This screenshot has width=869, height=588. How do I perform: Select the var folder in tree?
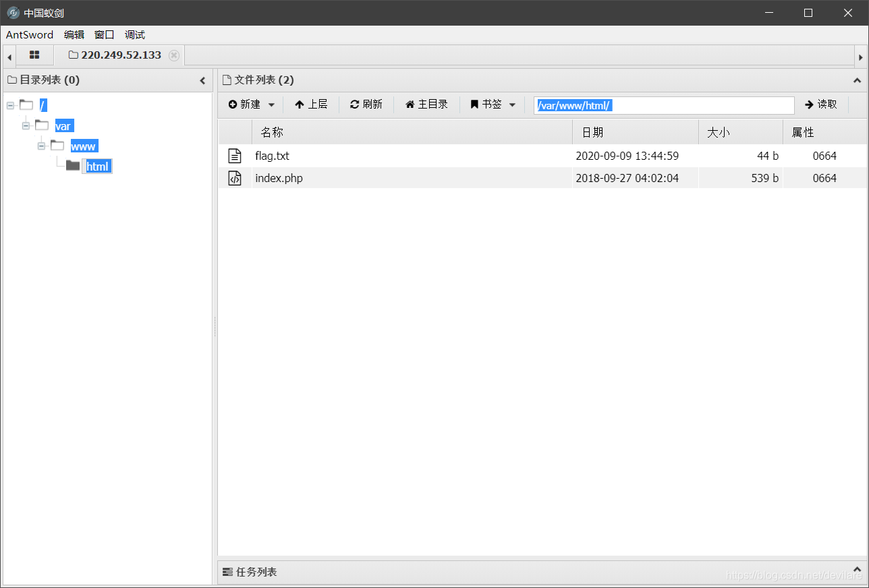click(x=63, y=126)
